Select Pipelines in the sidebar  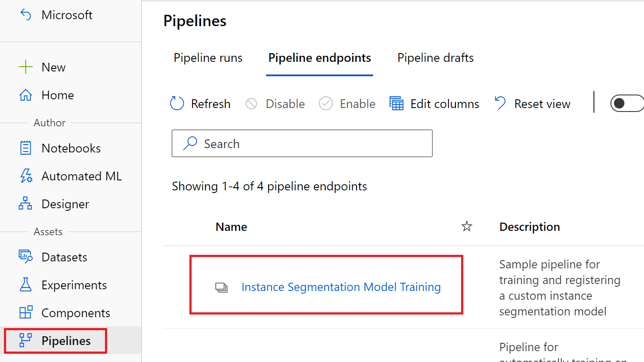coord(66,341)
